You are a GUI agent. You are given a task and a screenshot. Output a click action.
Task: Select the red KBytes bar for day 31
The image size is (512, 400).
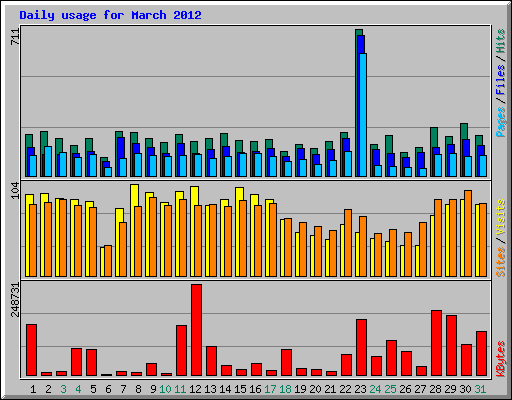coord(481,354)
